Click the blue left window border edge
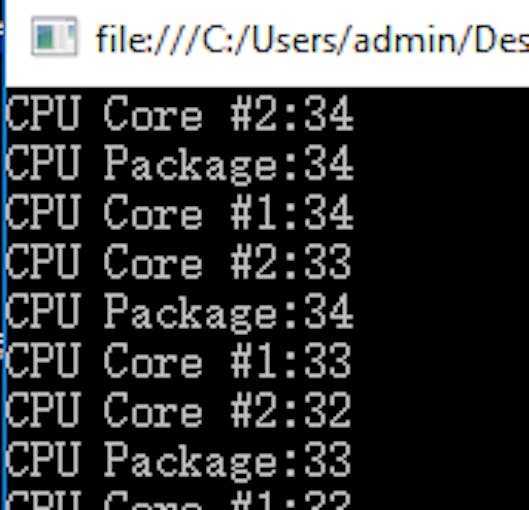 (3, 255)
